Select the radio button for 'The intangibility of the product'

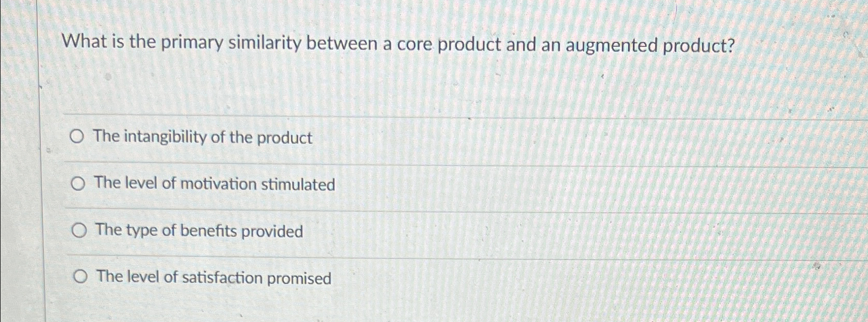pyautogui.click(x=78, y=137)
